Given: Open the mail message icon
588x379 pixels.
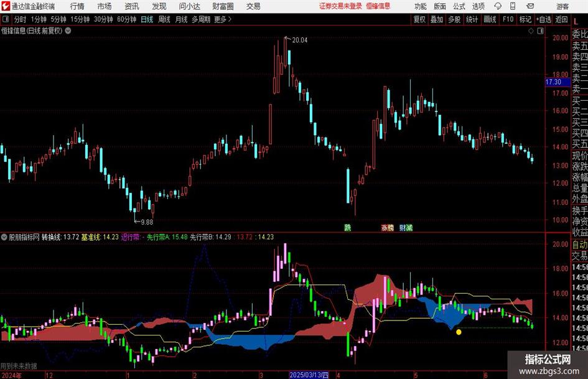Looking at the screenshot, I should (530, 6).
